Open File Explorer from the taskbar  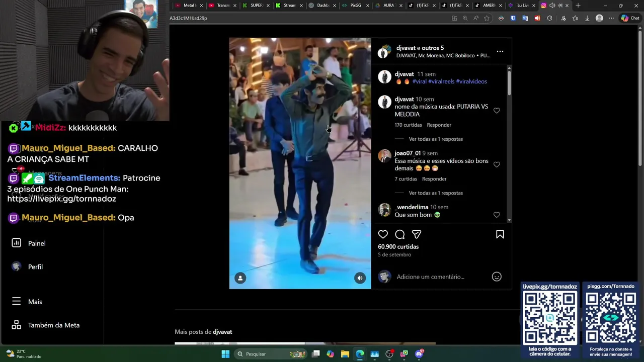click(x=345, y=354)
